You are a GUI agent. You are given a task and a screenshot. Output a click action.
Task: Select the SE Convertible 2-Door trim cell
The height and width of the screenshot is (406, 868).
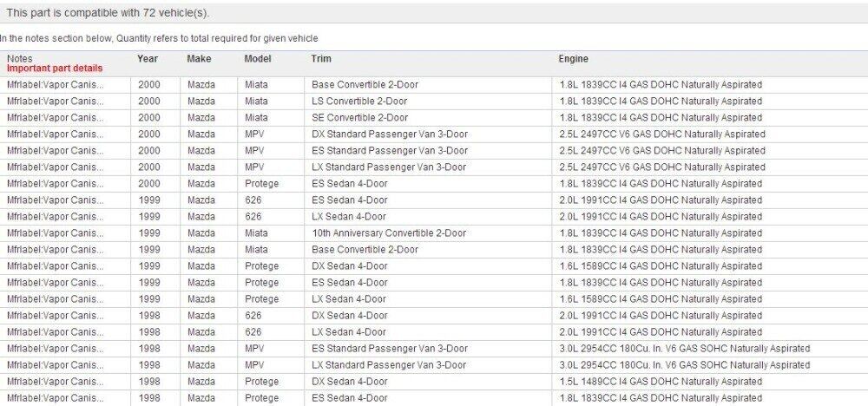pyautogui.click(x=359, y=118)
